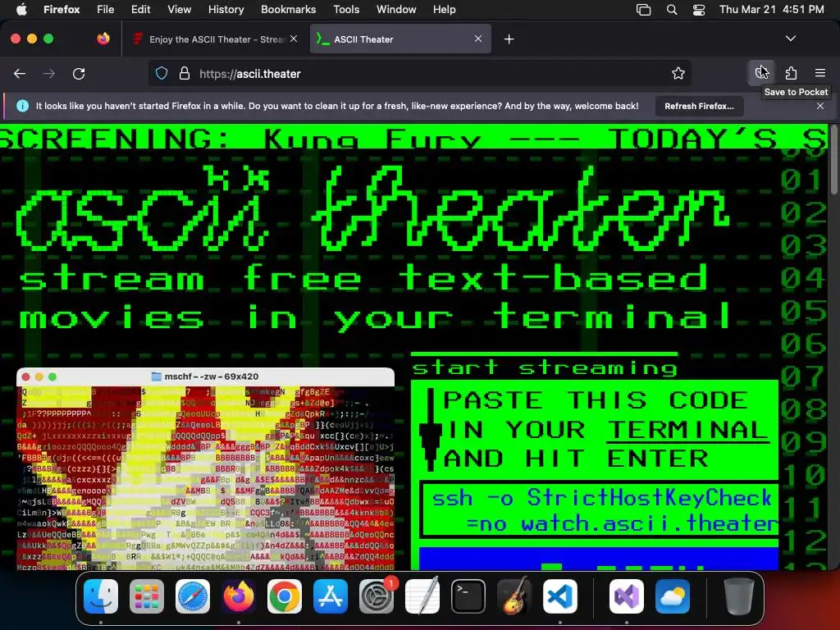This screenshot has width=840, height=630.
Task: Open the tracking protection shield icon
Action: (x=162, y=73)
